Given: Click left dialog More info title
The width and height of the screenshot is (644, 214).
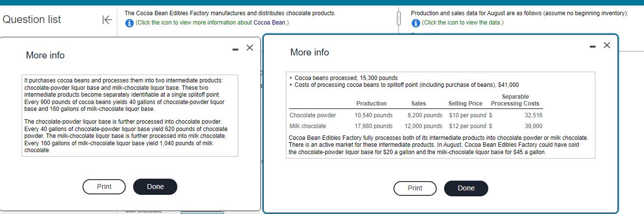Looking at the screenshot, I should 45,55.
